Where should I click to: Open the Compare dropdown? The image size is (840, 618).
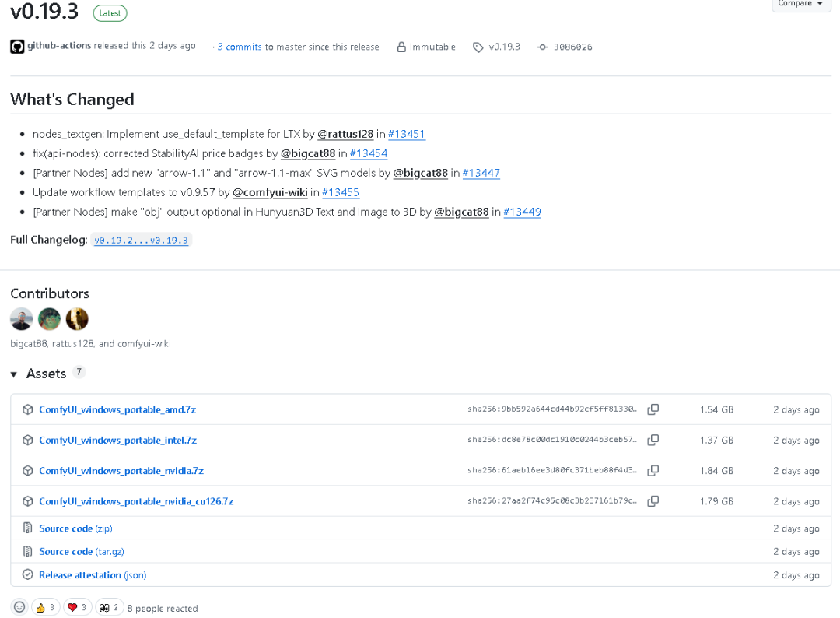pos(801,3)
